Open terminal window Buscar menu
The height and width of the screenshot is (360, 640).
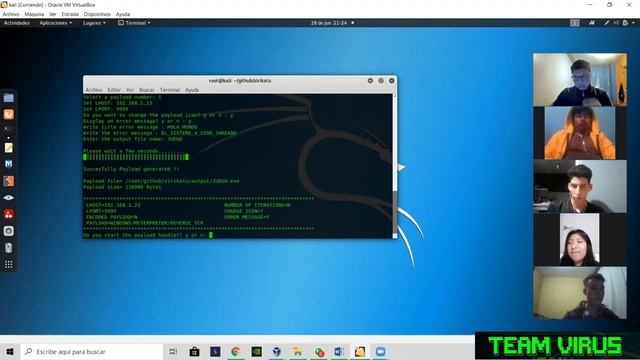[x=147, y=90]
